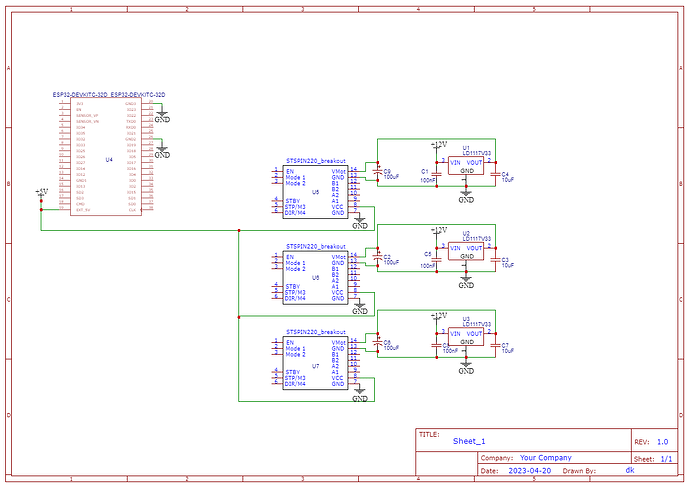Select the STSPIN220 breakout labeled U5
Viewport: 690px width, 488px height.
[316, 191]
